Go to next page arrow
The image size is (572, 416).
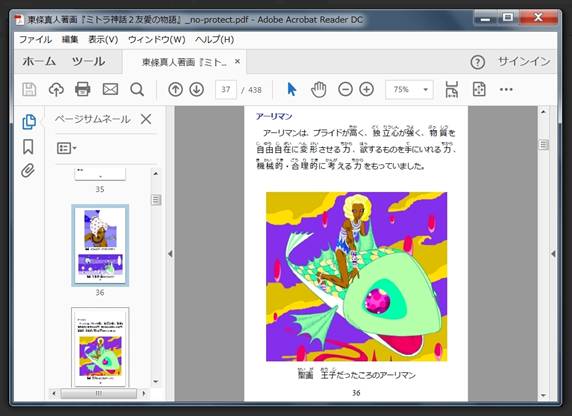pos(197,89)
